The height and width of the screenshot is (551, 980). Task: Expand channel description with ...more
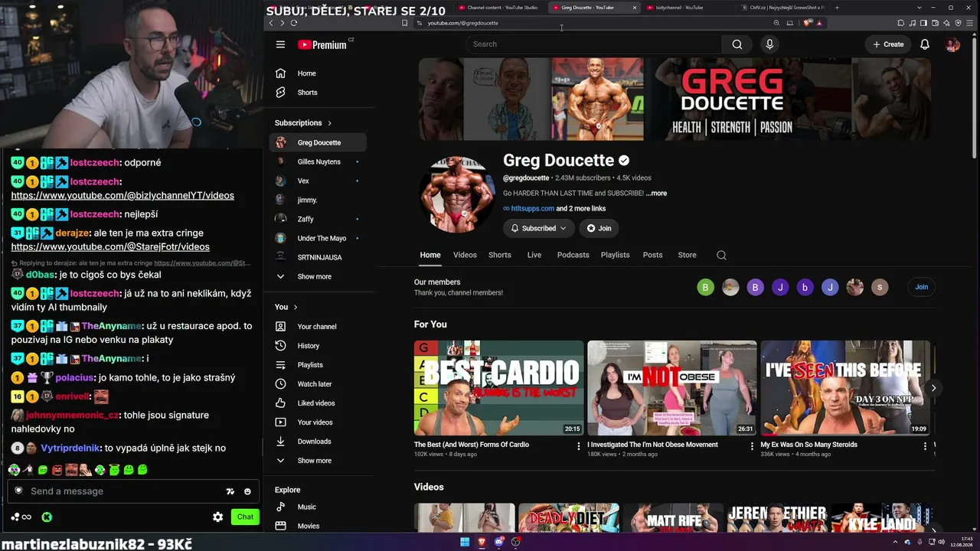[x=656, y=194]
